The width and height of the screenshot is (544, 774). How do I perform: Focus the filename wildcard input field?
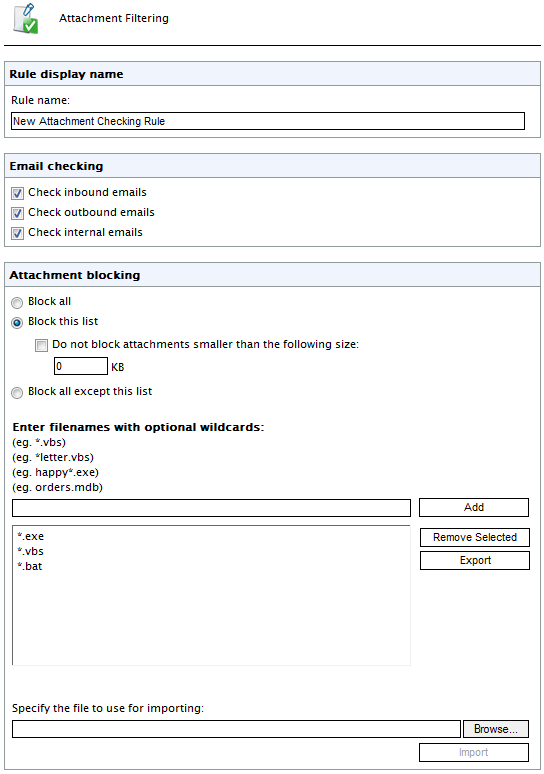211,508
